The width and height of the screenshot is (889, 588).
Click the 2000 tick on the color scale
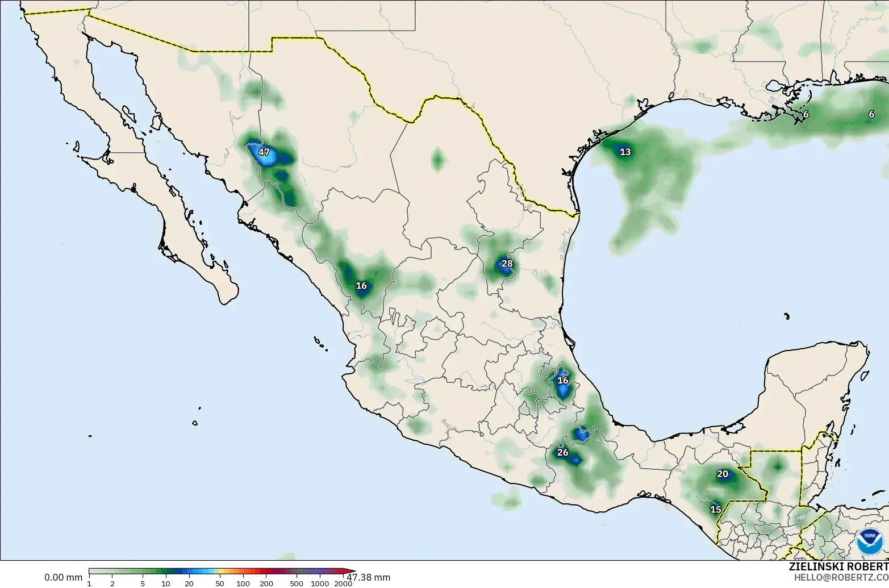[x=343, y=583]
